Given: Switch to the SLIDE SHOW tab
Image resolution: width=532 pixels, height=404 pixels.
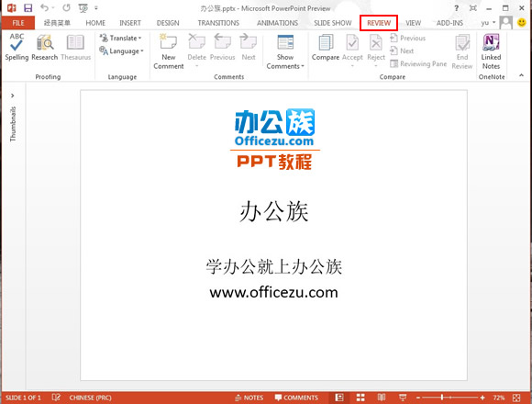Looking at the screenshot, I should (332, 23).
